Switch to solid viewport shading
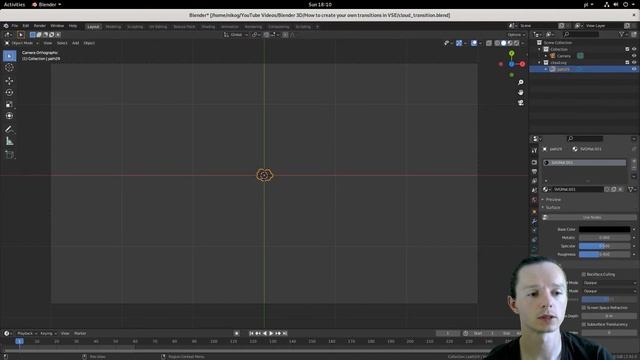Screen dimensions: 640x360 click(x=504, y=43)
